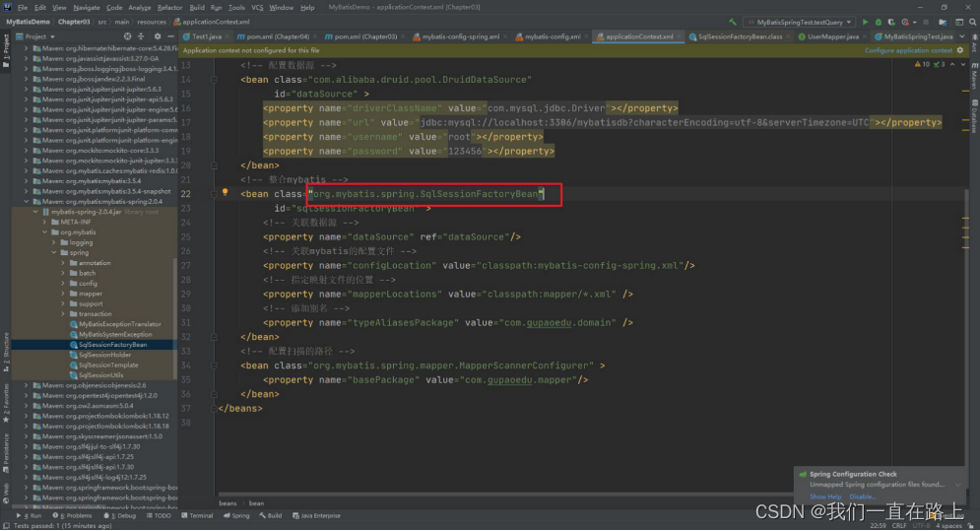980x531 pixels.
Task: Click the Collapse All icon in Project panel
Action: point(141,36)
